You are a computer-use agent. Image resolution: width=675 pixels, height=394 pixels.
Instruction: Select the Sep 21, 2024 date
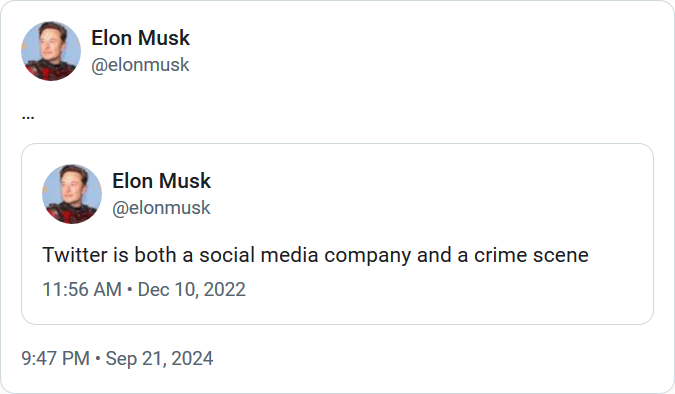point(159,358)
